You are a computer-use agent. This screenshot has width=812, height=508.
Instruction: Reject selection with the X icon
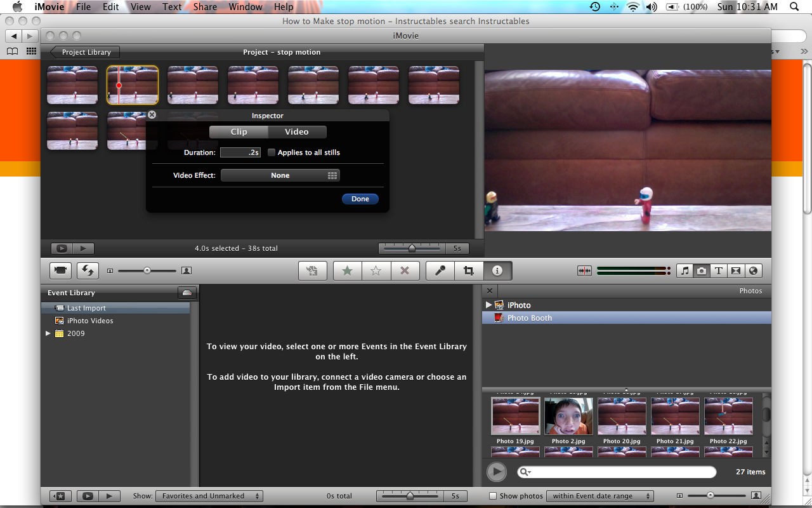pos(405,271)
